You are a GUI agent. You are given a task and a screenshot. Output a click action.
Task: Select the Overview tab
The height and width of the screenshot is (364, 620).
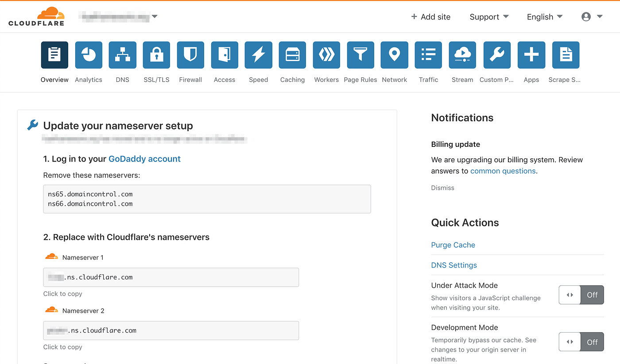pos(54,62)
